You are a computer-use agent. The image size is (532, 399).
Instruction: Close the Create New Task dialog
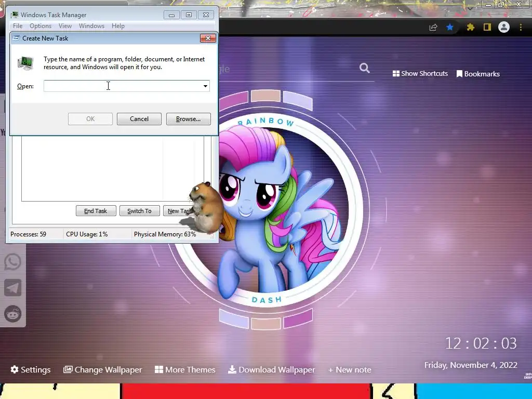coord(208,38)
